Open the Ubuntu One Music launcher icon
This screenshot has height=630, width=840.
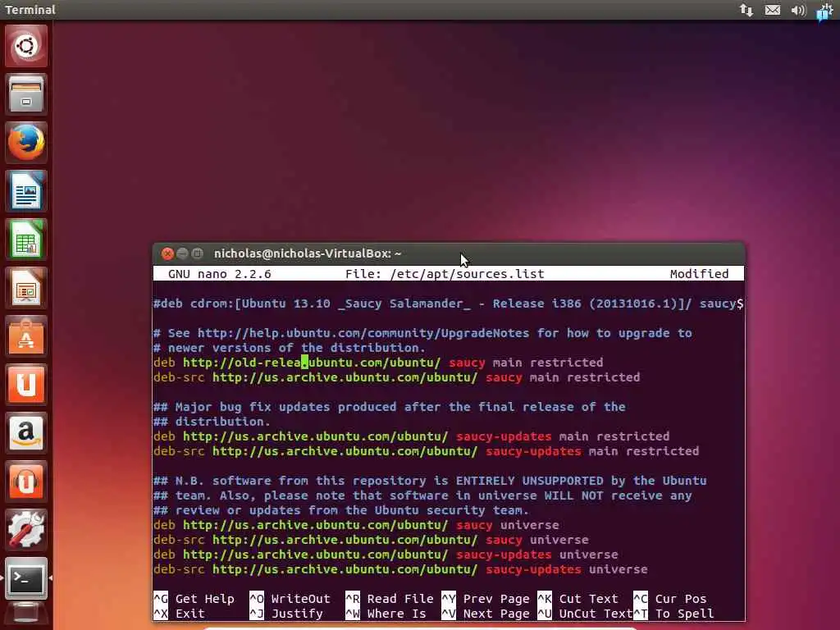coord(25,481)
